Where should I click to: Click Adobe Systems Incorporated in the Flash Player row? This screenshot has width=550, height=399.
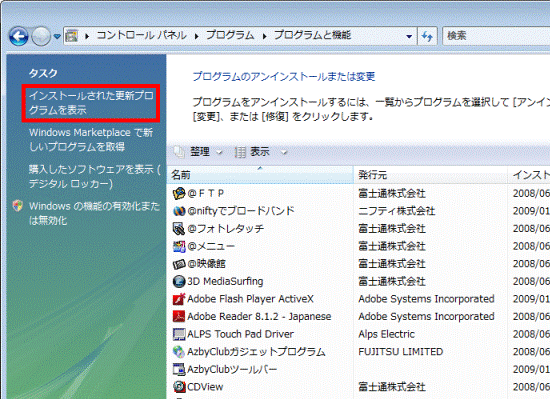pos(426,299)
